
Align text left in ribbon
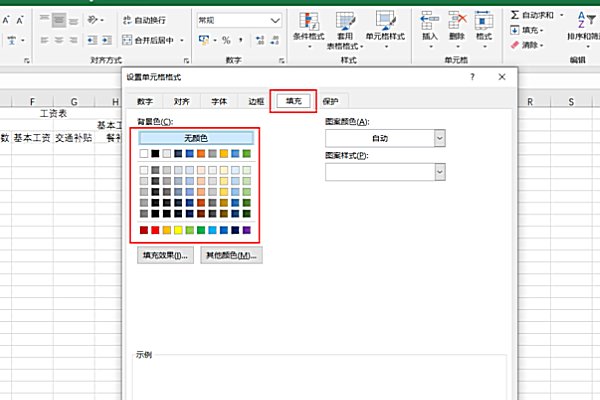pyautogui.click(x=44, y=40)
